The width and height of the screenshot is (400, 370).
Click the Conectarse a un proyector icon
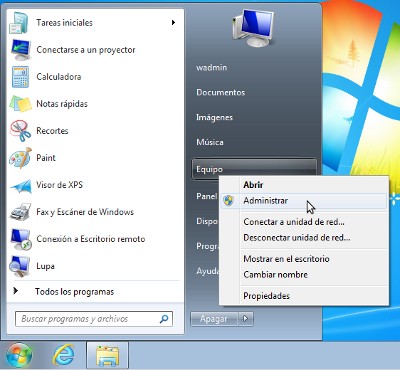point(21,50)
